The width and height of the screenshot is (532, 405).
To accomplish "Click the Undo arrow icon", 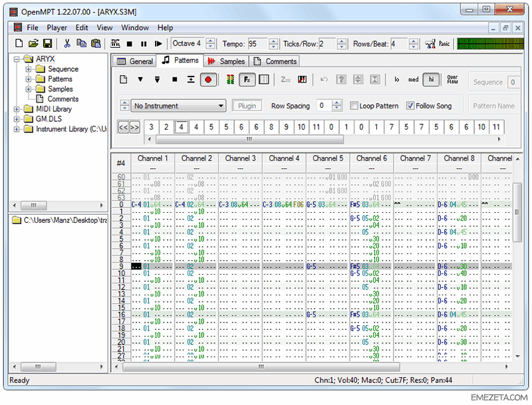I will [324, 79].
